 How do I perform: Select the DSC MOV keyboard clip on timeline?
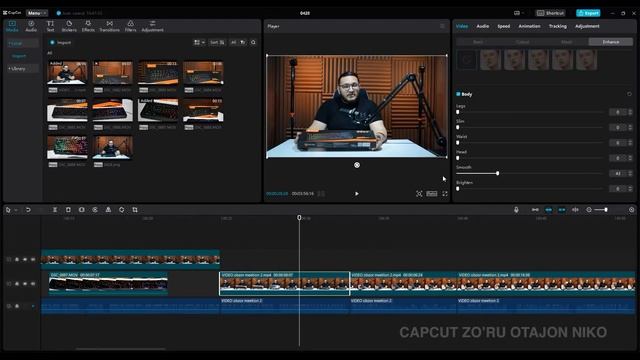tap(108, 283)
